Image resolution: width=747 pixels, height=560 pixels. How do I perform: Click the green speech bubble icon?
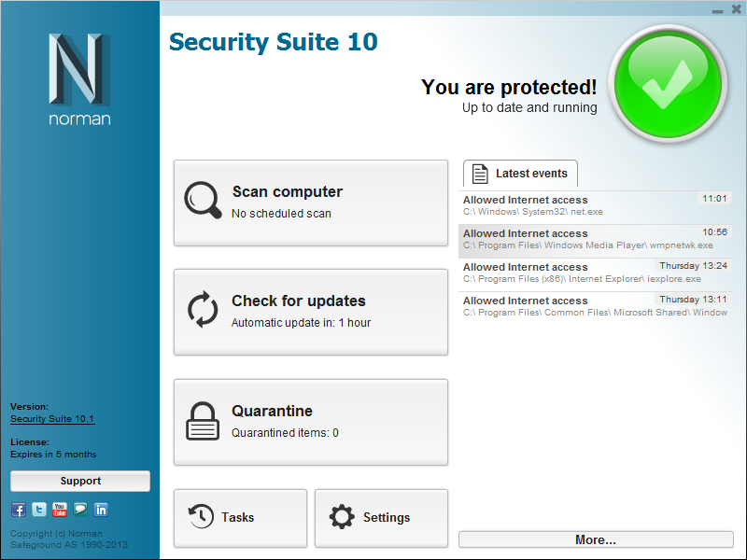pos(80,510)
